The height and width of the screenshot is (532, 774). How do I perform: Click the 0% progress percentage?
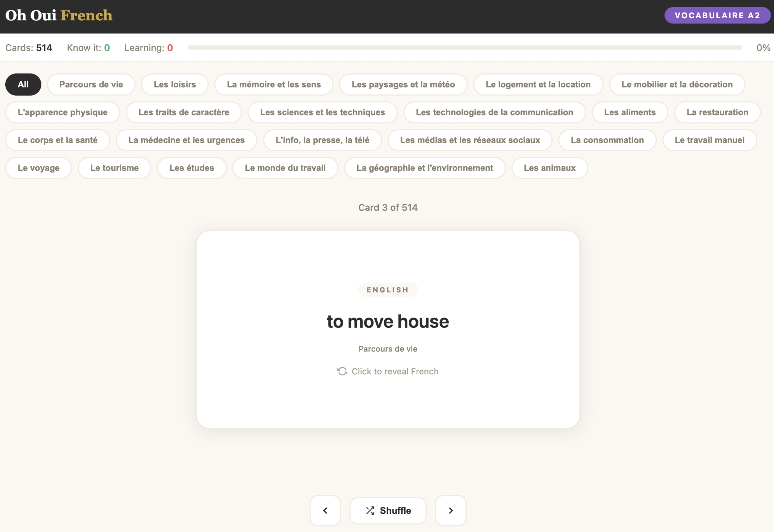(x=763, y=48)
